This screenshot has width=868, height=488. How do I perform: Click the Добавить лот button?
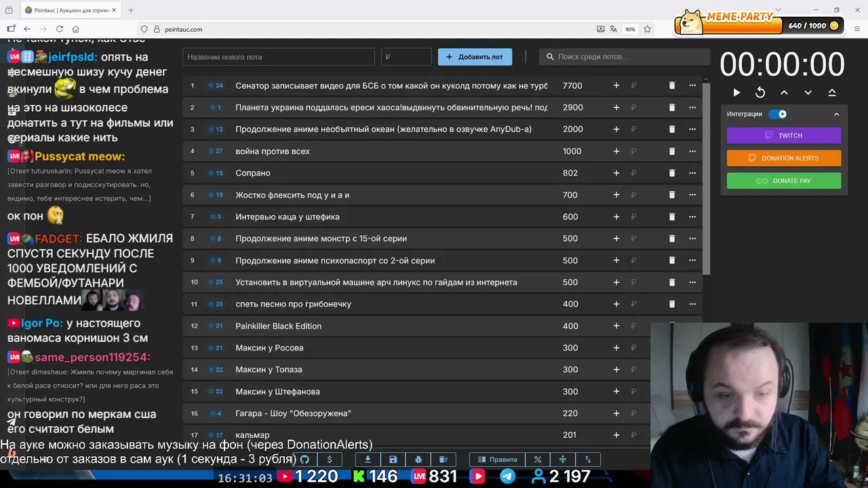(x=475, y=57)
